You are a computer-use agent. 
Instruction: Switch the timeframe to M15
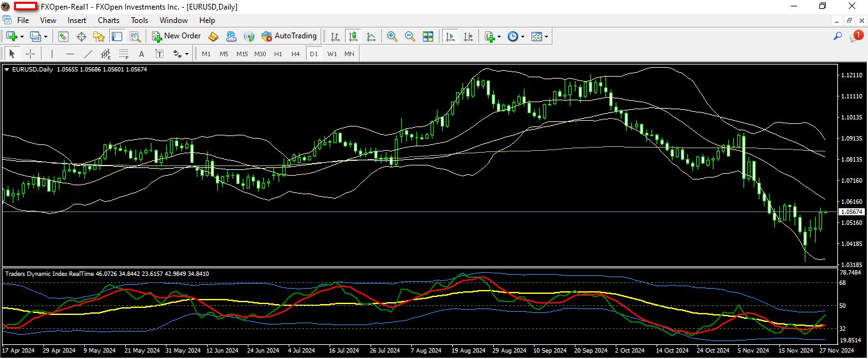(x=242, y=54)
